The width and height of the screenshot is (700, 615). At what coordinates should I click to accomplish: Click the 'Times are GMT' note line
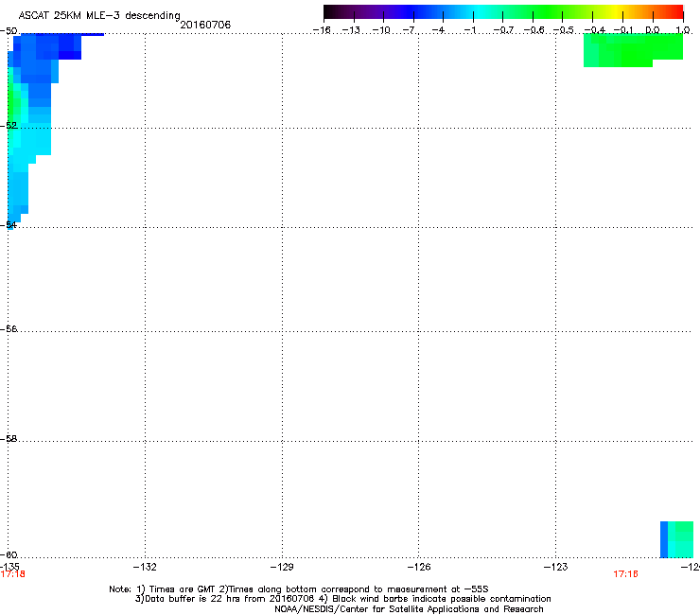pos(299,589)
